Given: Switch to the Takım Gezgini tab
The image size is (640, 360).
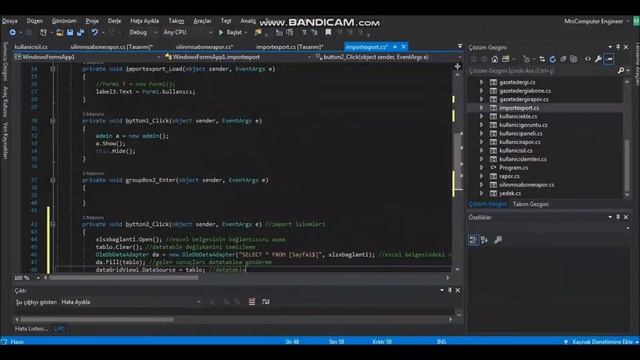Looking at the screenshot, I should click(531, 204).
